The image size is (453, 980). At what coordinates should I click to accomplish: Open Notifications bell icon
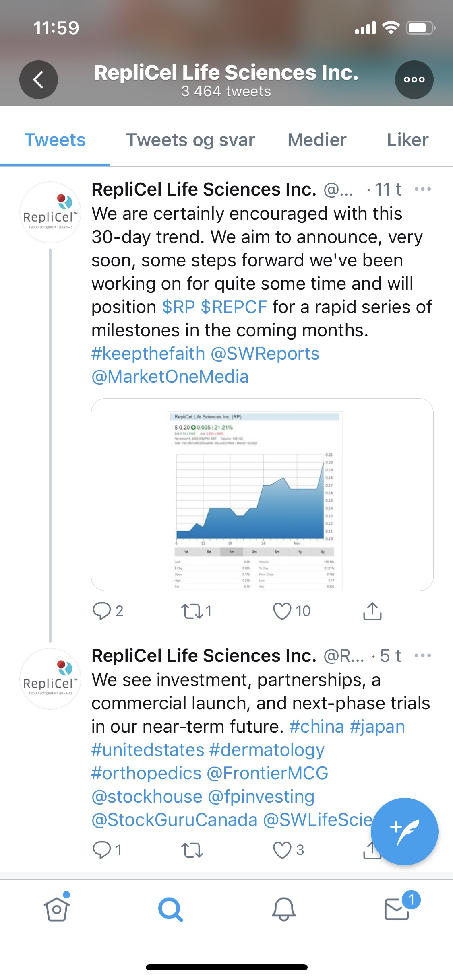point(283,909)
